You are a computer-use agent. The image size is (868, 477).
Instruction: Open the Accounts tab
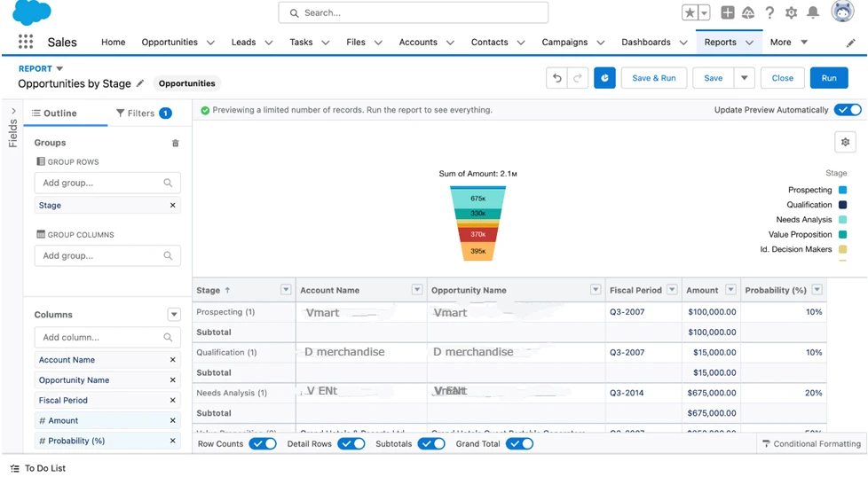click(418, 42)
